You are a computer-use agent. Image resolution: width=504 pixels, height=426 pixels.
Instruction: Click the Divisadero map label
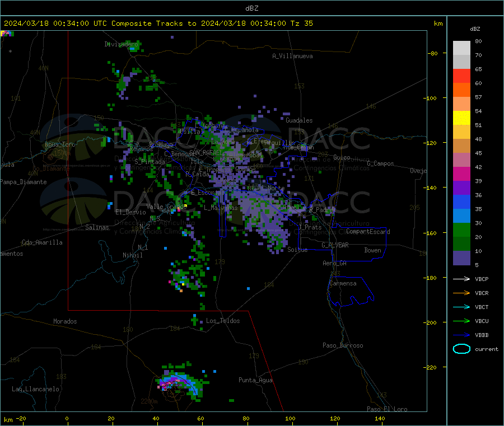coord(121,44)
